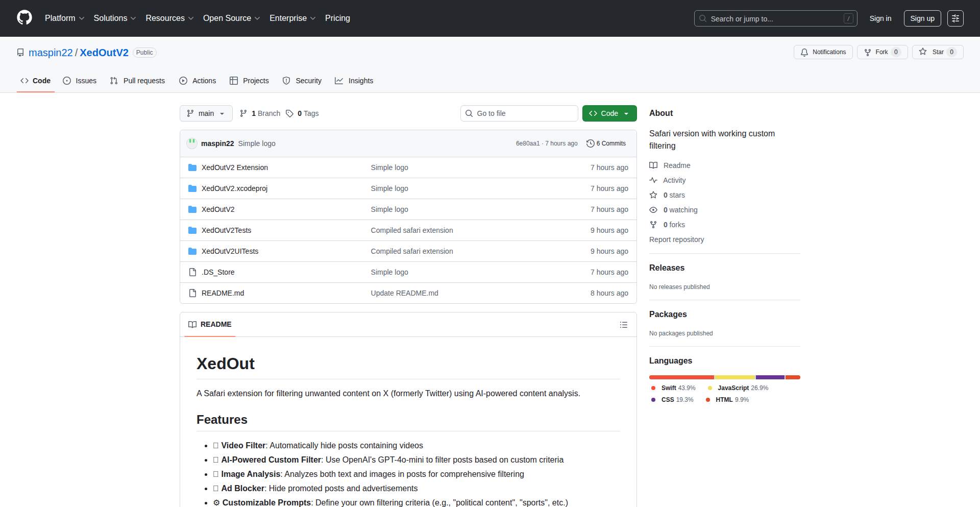Click the maspin22 avatar thumbnail

[192, 143]
